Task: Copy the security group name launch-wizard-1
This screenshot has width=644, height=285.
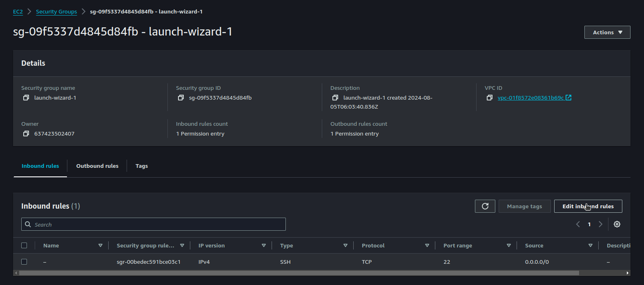Action: pyautogui.click(x=26, y=98)
